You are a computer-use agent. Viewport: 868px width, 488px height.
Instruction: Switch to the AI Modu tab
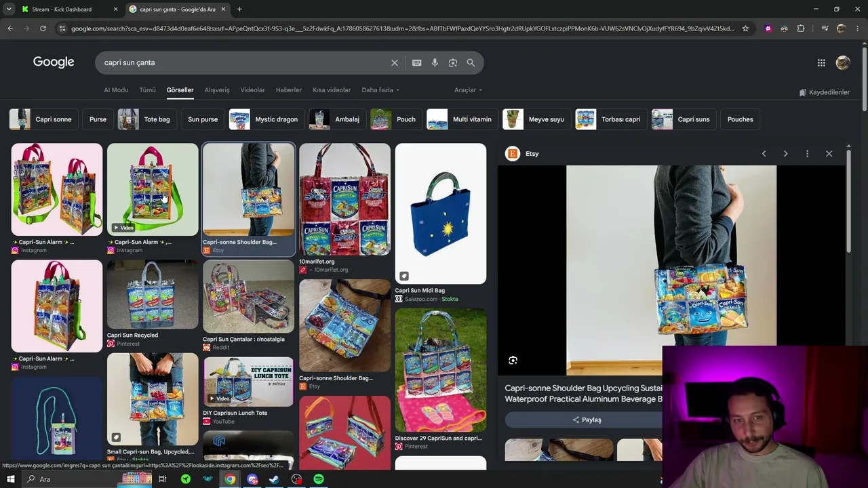tap(116, 90)
